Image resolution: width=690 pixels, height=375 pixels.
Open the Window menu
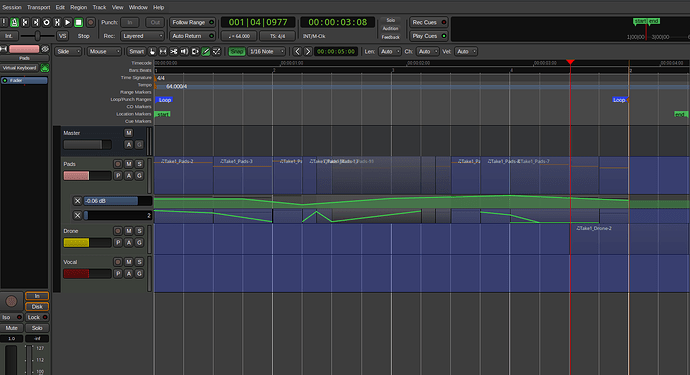(x=138, y=7)
